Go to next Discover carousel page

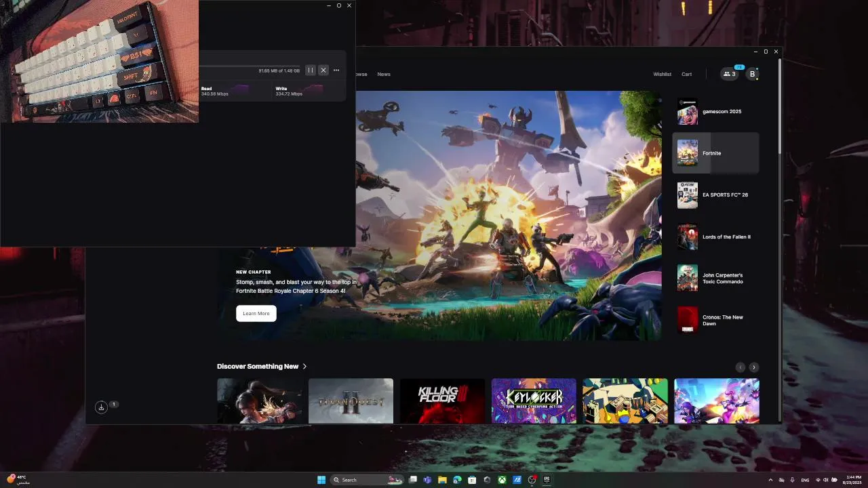coord(754,367)
